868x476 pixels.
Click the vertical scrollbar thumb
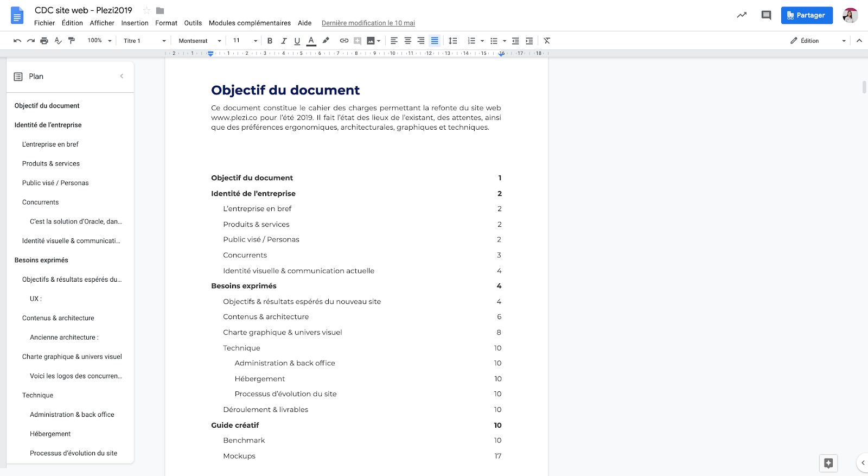pos(864,87)
